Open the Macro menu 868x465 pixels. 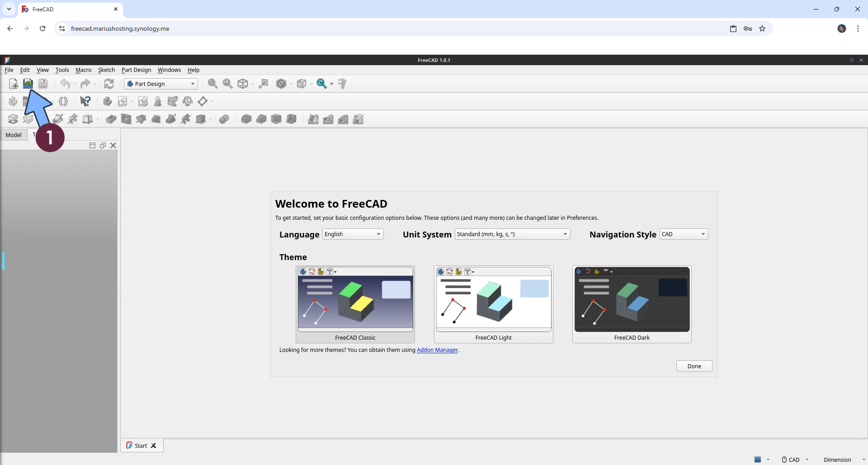pyautogui.click(x=83, y=70)
